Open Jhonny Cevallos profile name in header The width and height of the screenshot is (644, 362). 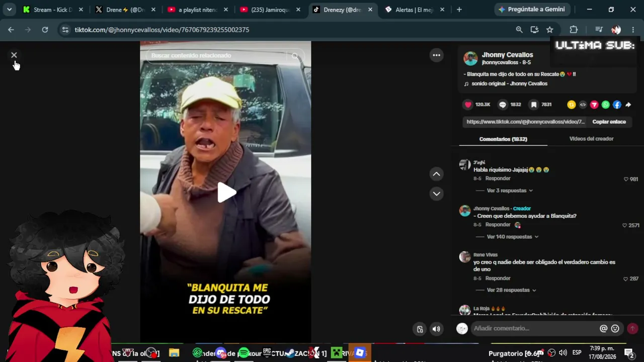[507, 55]
